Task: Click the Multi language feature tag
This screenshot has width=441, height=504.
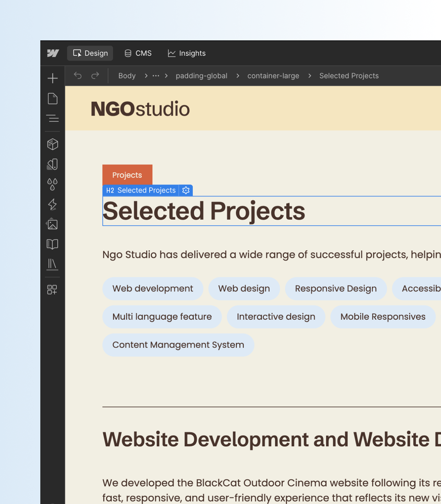Action: tap(162, 317)
